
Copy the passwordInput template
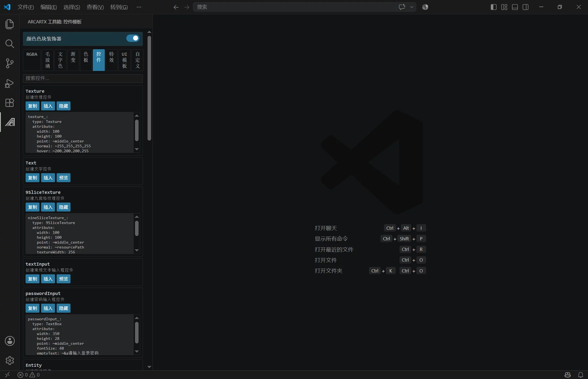click(32, 308)
